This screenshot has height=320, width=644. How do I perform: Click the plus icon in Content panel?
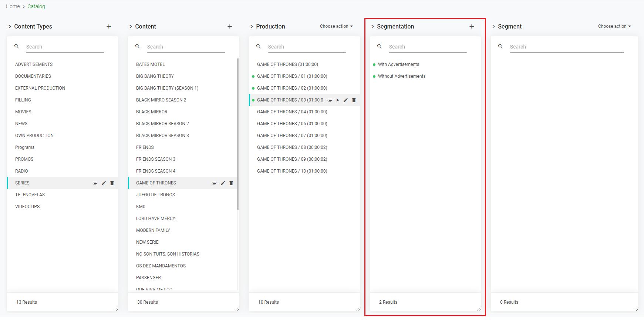click(230, 27)
